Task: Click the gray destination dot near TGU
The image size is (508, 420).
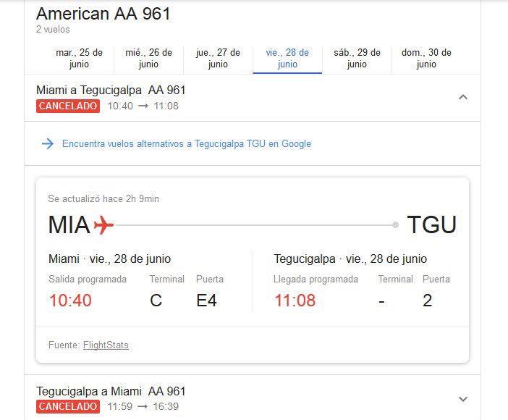Action: coord(395,224)
